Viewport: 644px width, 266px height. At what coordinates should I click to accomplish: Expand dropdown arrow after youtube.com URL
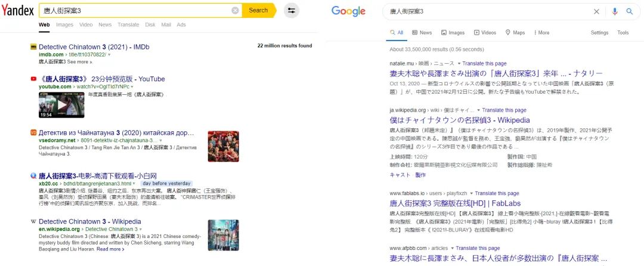pos(132,86)
